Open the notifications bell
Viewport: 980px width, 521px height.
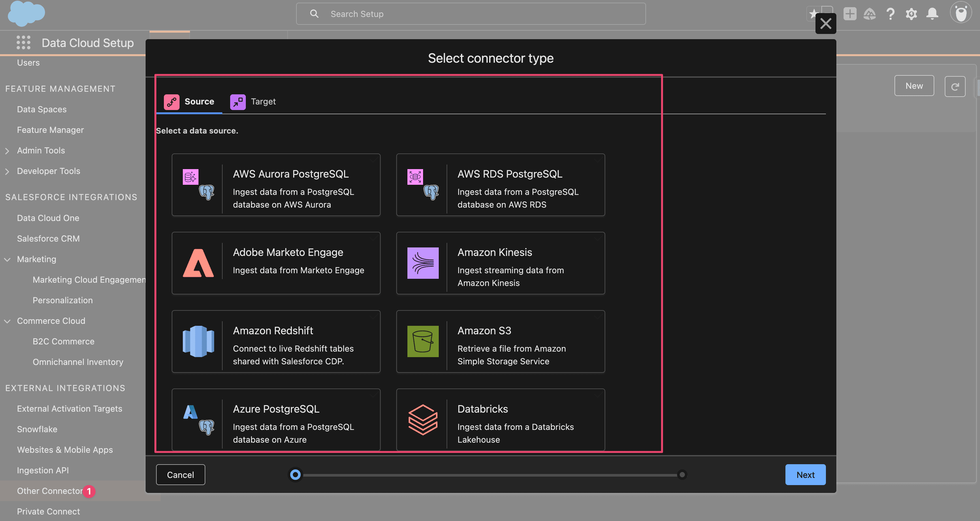pyautogui.click(x=932, y=14)
